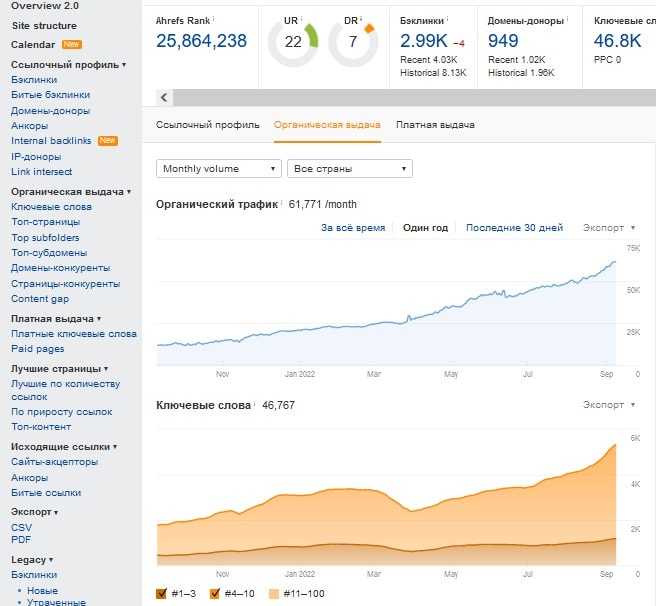Click the UR info icon
This screenshot has height=606, width=656.
[301, 18]
